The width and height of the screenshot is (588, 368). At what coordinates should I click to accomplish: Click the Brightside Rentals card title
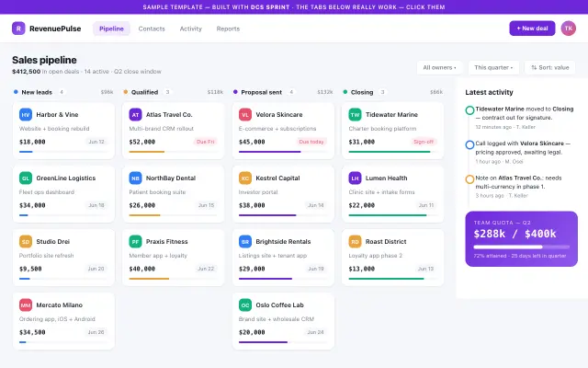pos(283,241)
